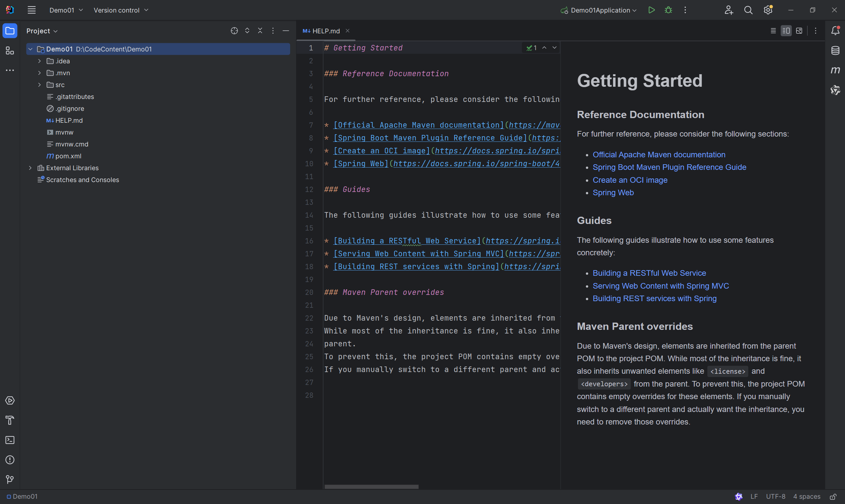Click the Spring Web link in preview
This screenshot has height=504, width=845.
(613, 193)
